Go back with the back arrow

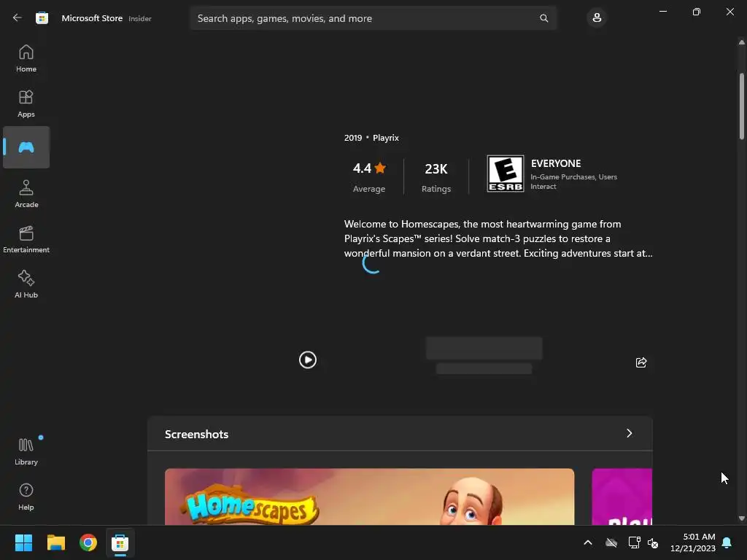(x=18, y=18)
